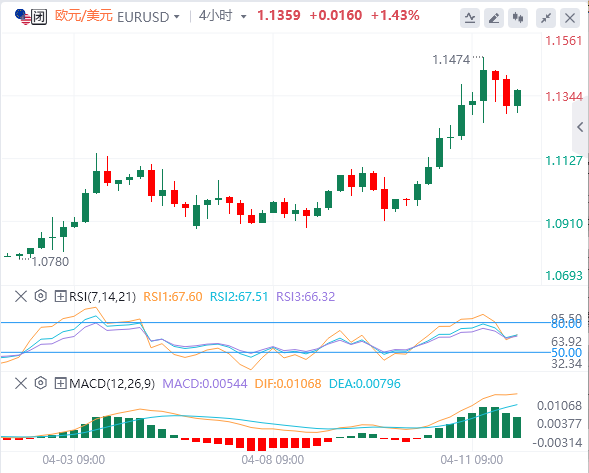Click the percent change +1.43%
589x473 pixels.
pyautogui.click(x=395, y=15)
